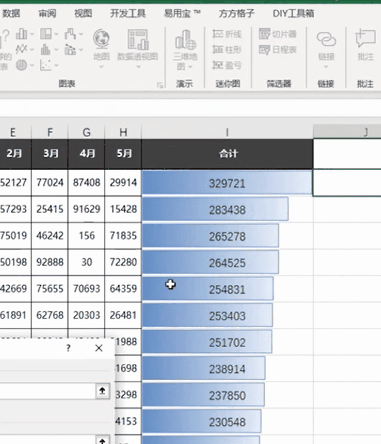
Task: Click the 4月 header cell
Action: 86,154
